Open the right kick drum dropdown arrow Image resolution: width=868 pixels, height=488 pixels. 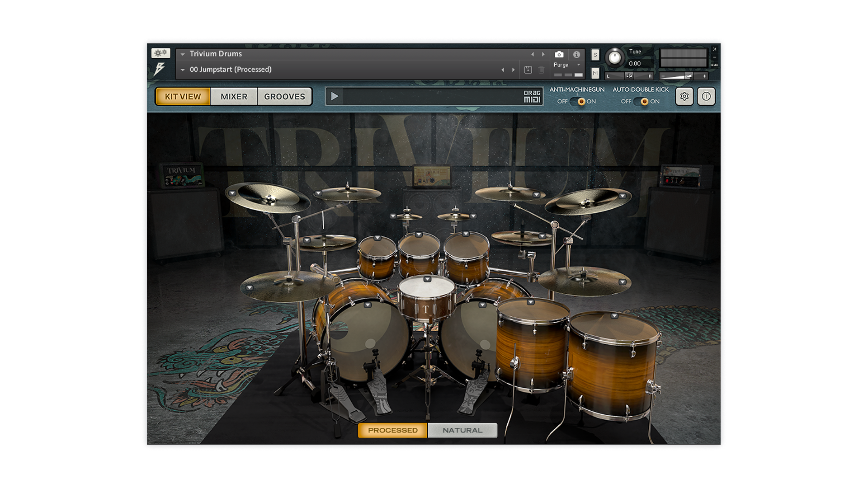pos(482,305)
